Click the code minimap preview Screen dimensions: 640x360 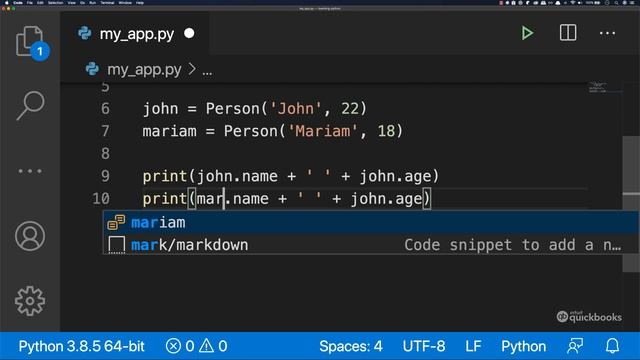tap(597, 87)
